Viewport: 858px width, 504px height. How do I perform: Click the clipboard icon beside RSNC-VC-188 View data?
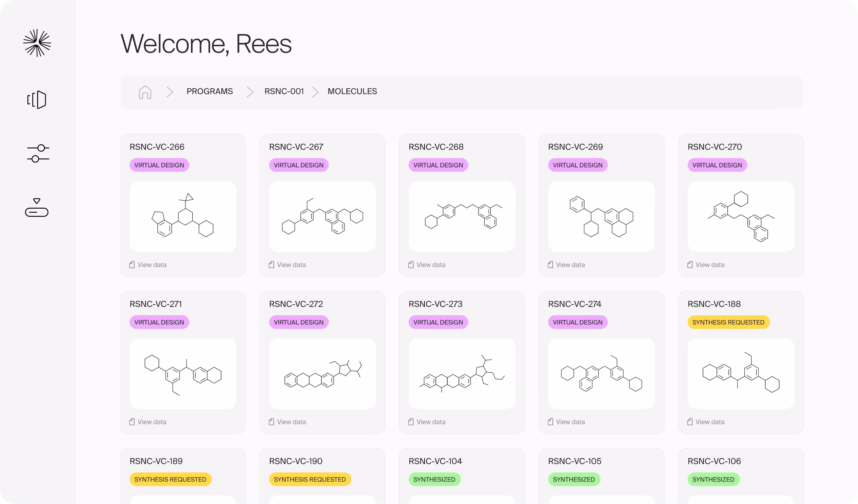tap(689, 421)
